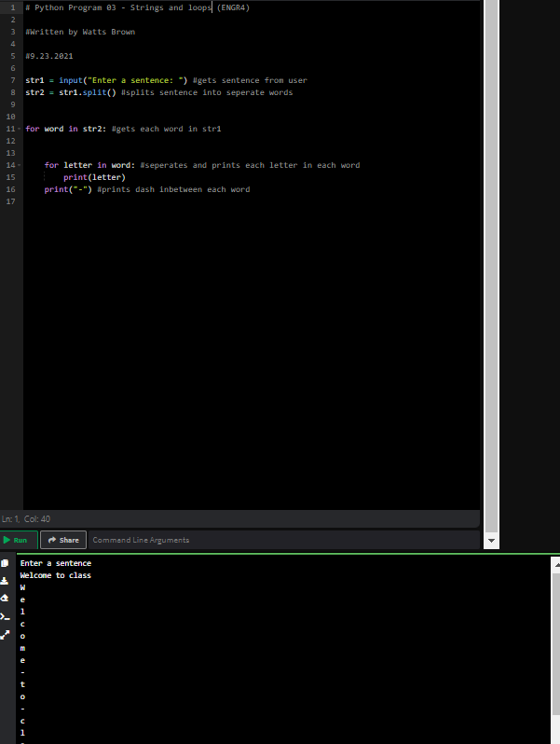Screen dimensions: 560x744
Task: Copy the console output with the copy icon
Action: 5,563
